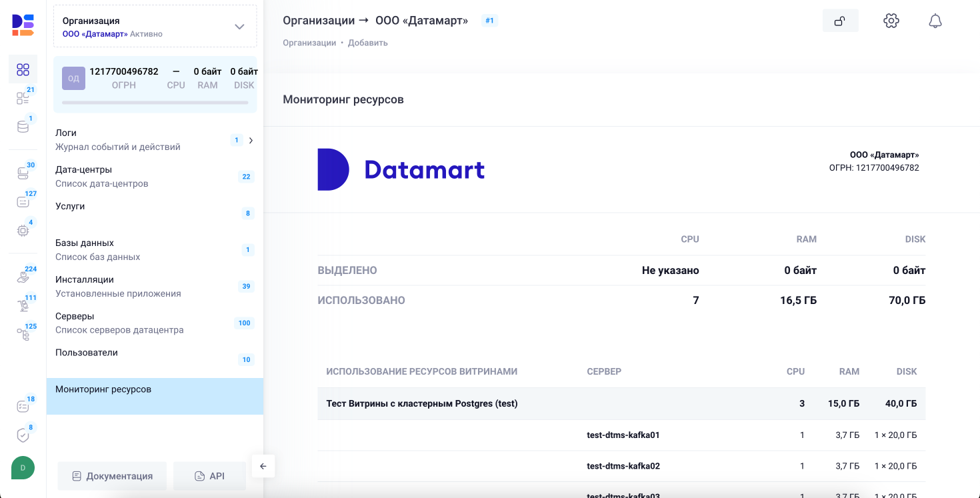Open Логи via the chevron arrow
The image size is (980, 498).
pyautogui.click(x=250, y=140)
